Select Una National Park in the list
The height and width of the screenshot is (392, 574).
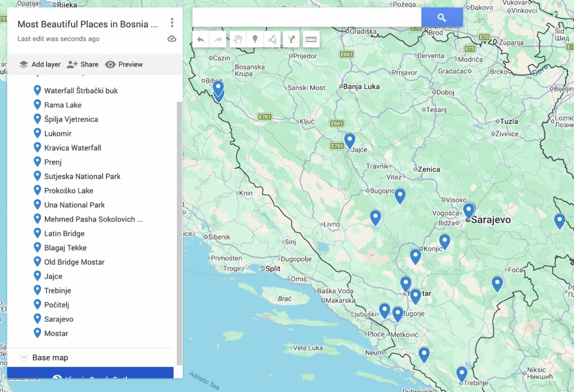(75, 205)
